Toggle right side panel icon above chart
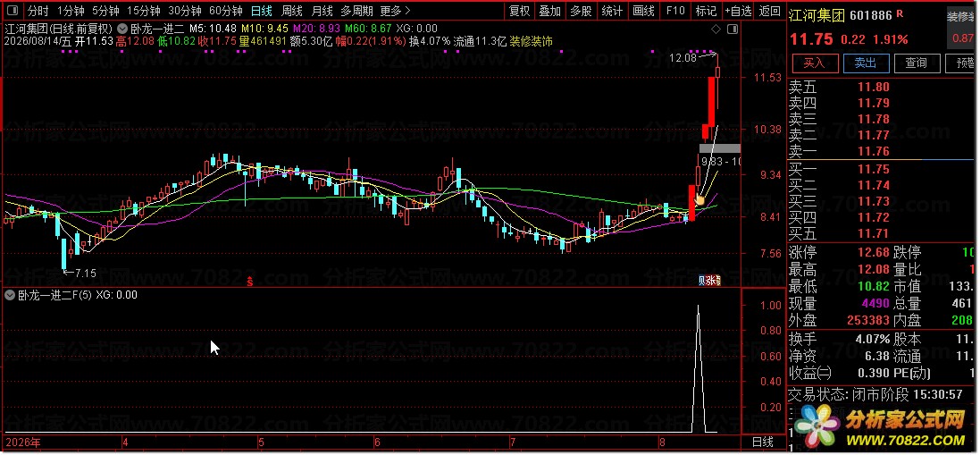The height and width of the screenshot is (455, 980). [x=732, y=29]
